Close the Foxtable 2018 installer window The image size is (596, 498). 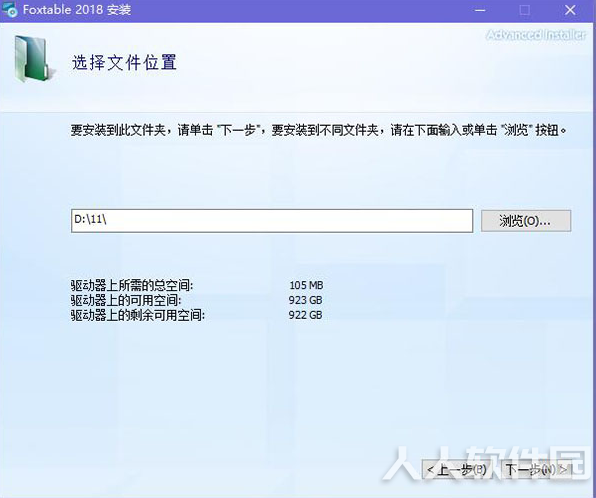570,10
